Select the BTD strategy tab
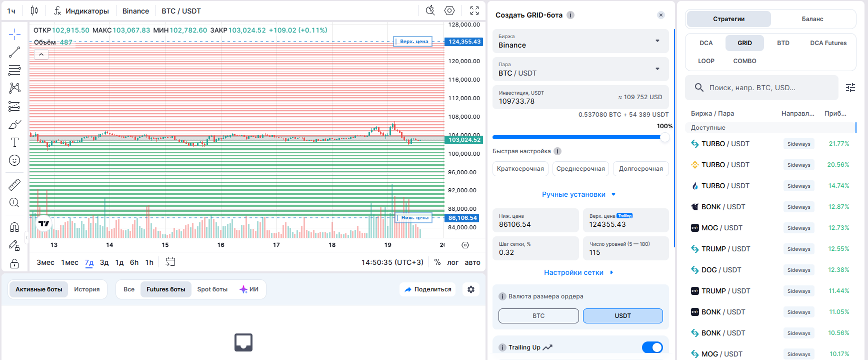Viewport: 868px width, 360px height. [x=783, y=43]
